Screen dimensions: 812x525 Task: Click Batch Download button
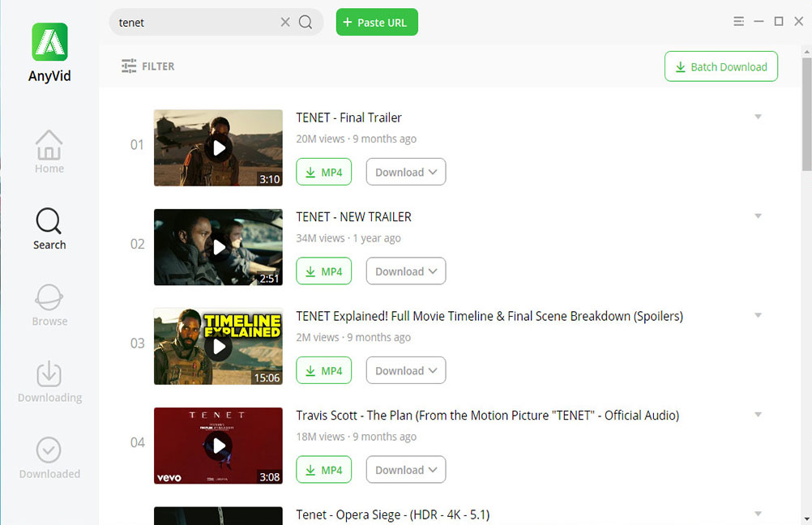pyautogui.click(x=720, y=66)
